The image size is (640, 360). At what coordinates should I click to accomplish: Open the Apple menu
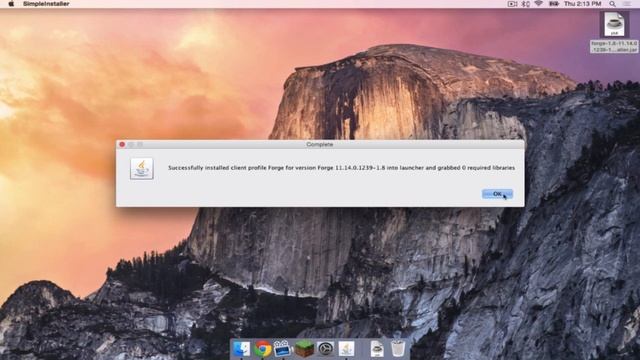(11, 4)
